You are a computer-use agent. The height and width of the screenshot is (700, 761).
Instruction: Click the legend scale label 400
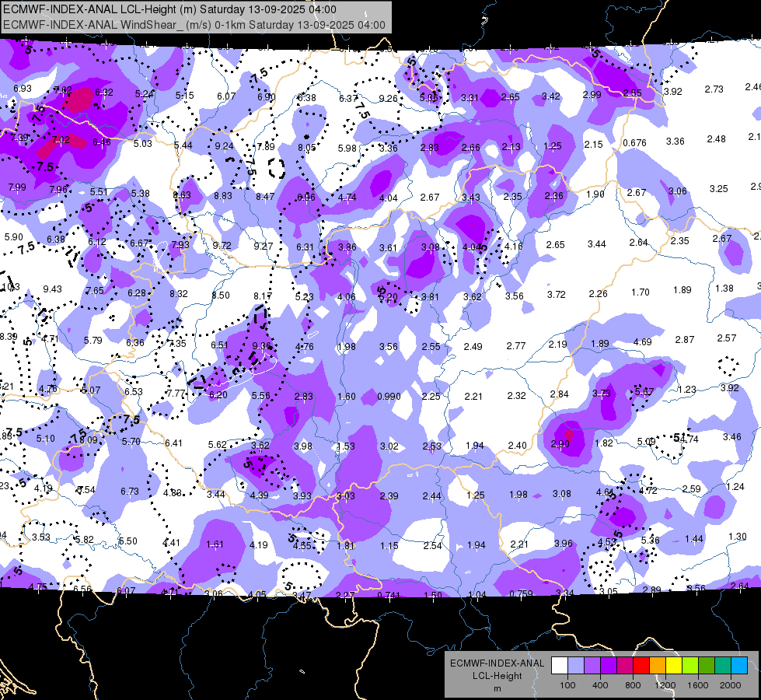tap(600, 685)
